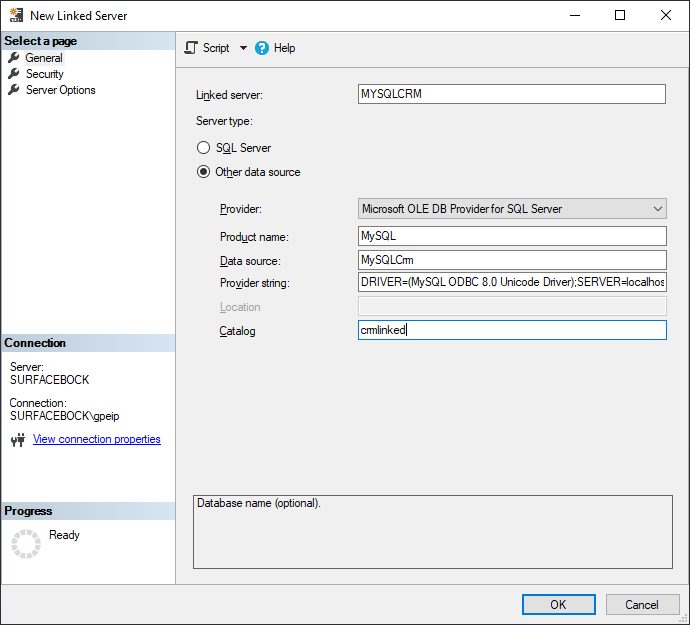Click the Script toolbar icon
The width and height of the screenshot is (690, 625).
(191, 48)
